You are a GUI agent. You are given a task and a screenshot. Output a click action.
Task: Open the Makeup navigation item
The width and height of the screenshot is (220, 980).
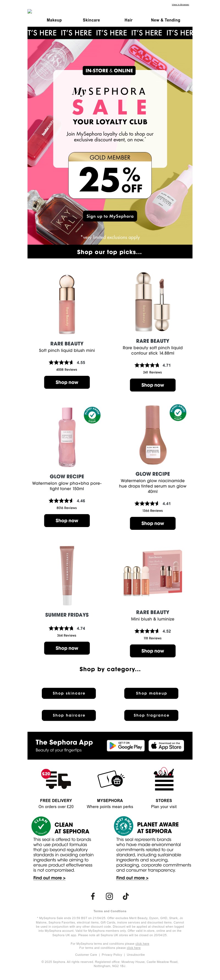click(54, 20)
